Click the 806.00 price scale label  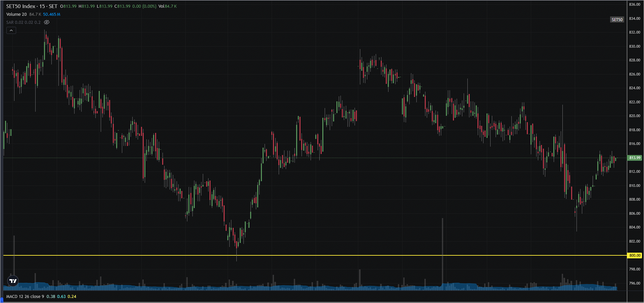635,214
